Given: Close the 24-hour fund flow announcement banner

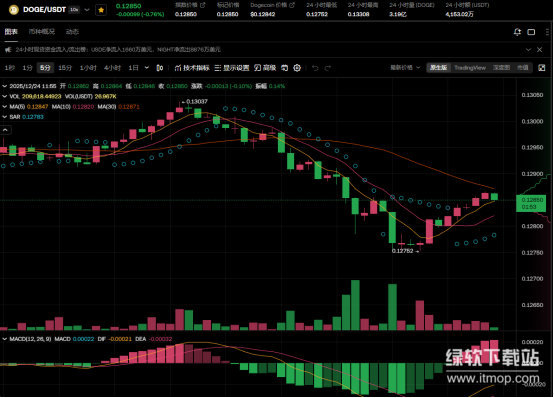Looking at the screenshot, I should pos(540,49).
